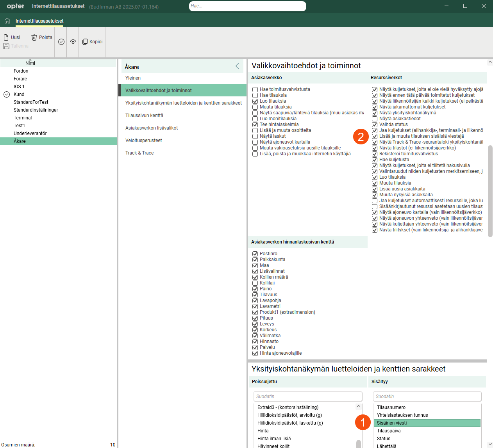Switch to the Internettilausasetukset tab

39,21
